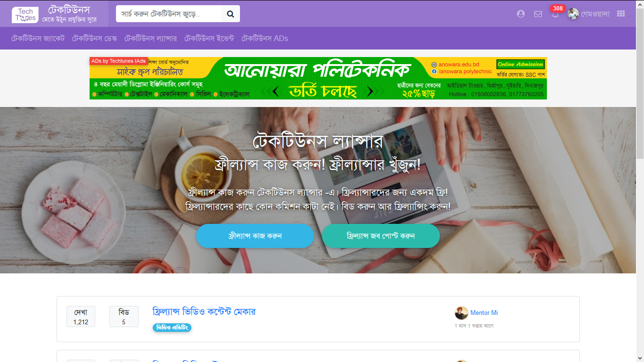Select the ভিডিও এডিটিং tag
This screenshot has width=644, height=362.
pos(172,327)
